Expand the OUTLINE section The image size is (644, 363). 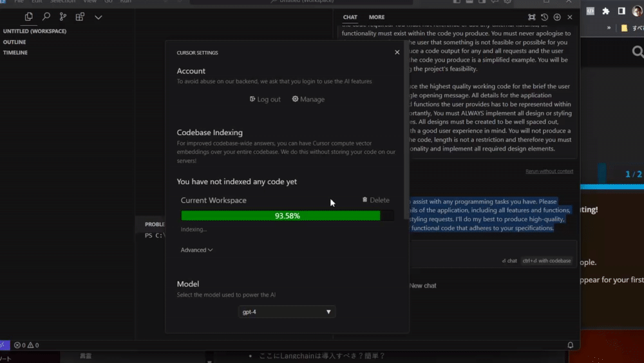(x=14, y=42)
